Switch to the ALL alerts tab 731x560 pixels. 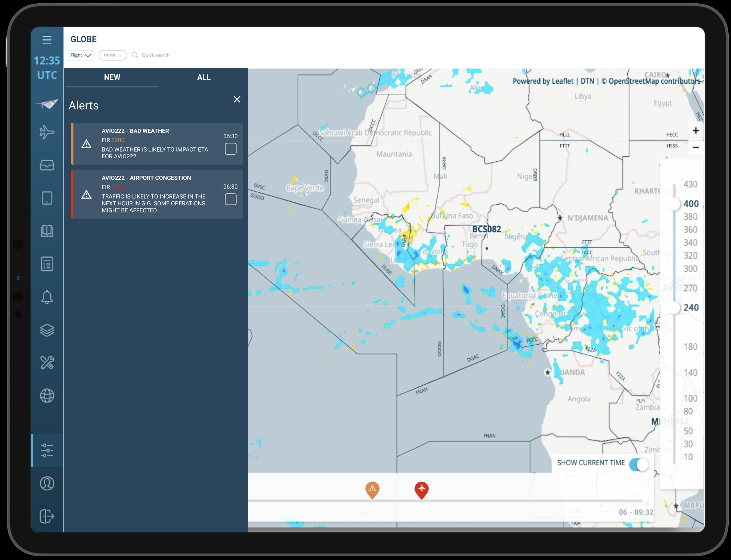[x=204, y=77]
